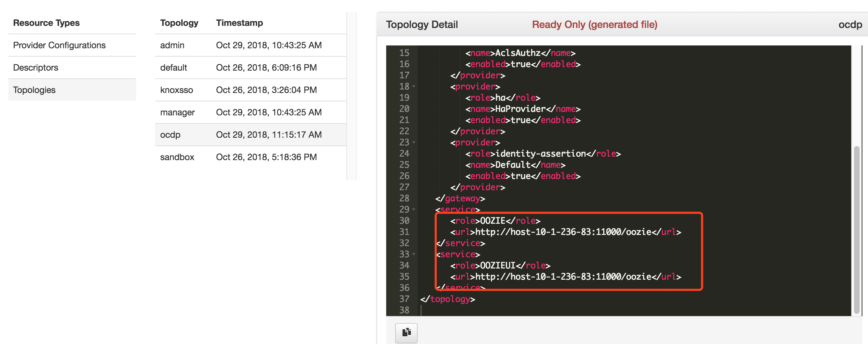Click the closing gateway tag line

coord(460,198)
